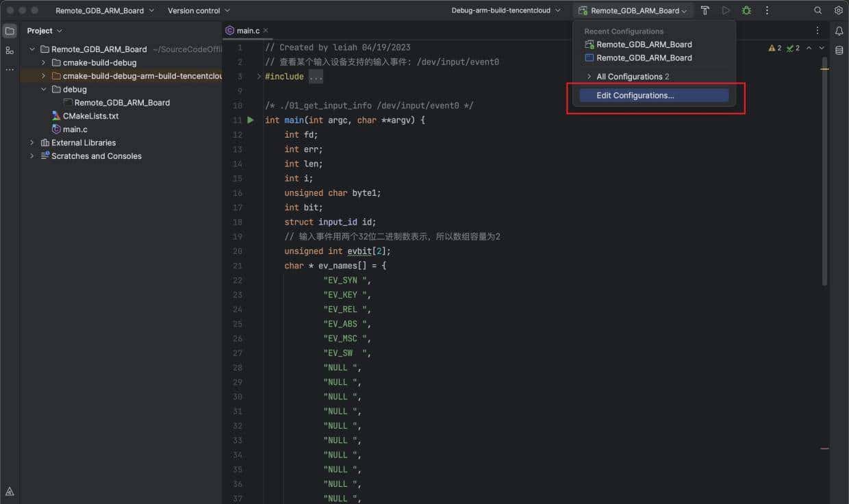This screenshot has height=504, width=849.
Task: Click run gutter arrow beside main function
Action: tap(251, 120)
